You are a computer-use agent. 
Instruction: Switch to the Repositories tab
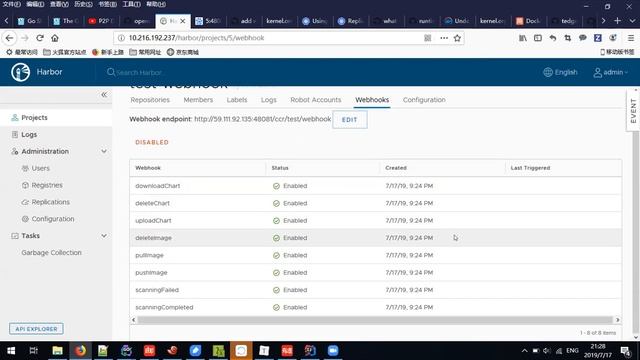(x=150, y=100)
